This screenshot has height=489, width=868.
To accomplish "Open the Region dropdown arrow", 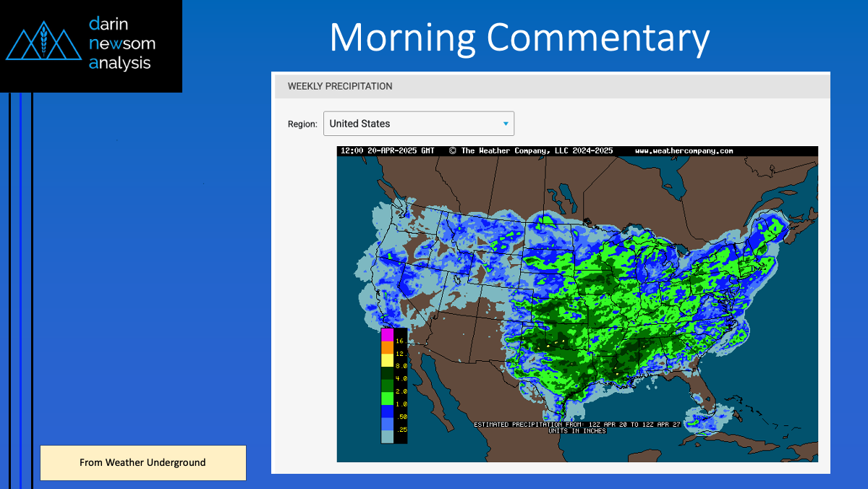I will pos(506,124).
